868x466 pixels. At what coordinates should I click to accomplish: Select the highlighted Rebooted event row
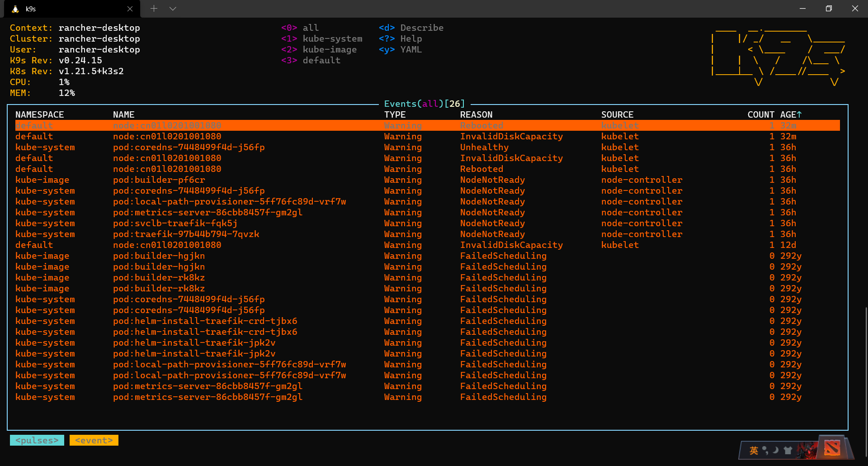(x=428, y=125)
